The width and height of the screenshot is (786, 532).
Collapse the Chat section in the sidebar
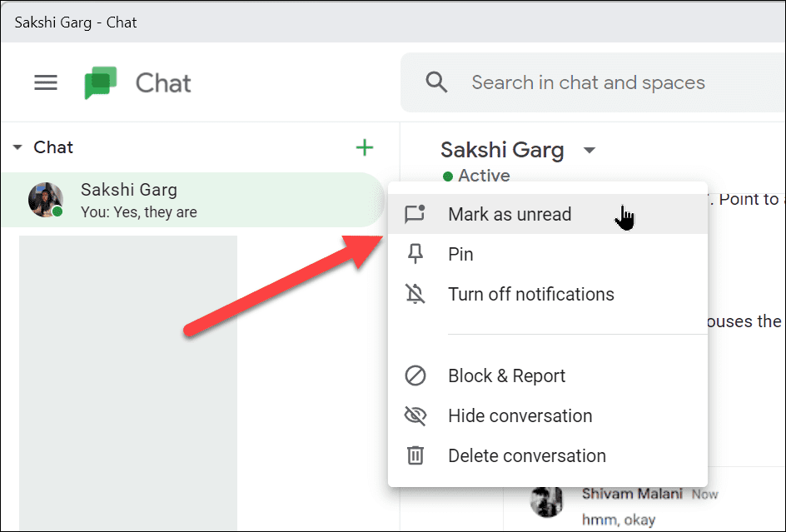17,147
